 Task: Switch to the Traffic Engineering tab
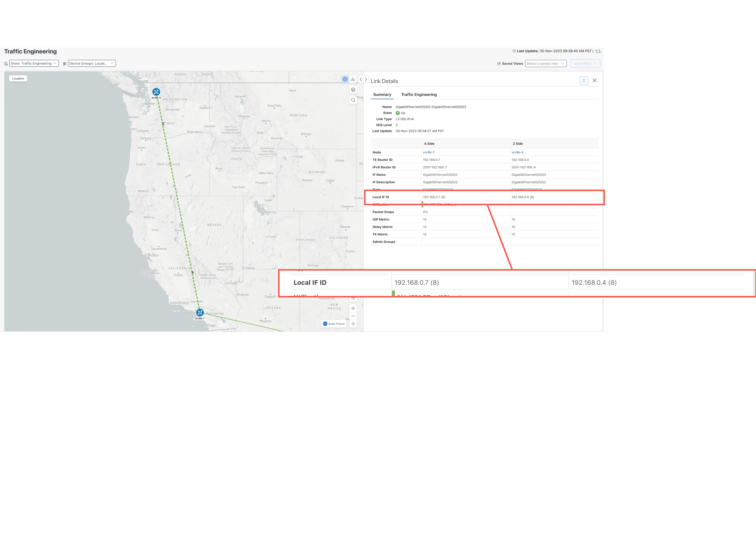pos(419,94)
